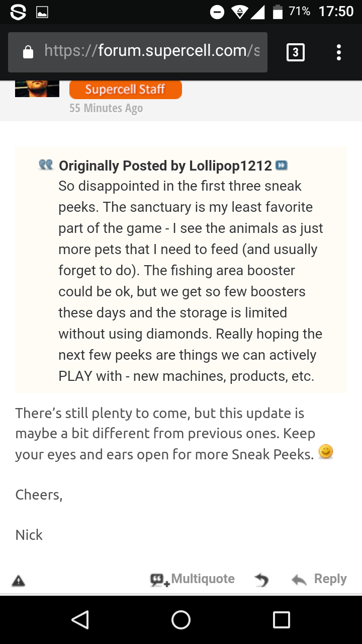Click the orange Supercell Staff badge
Image resolution: width=362 pixels, height=644 pixels.
coord(125,90)
